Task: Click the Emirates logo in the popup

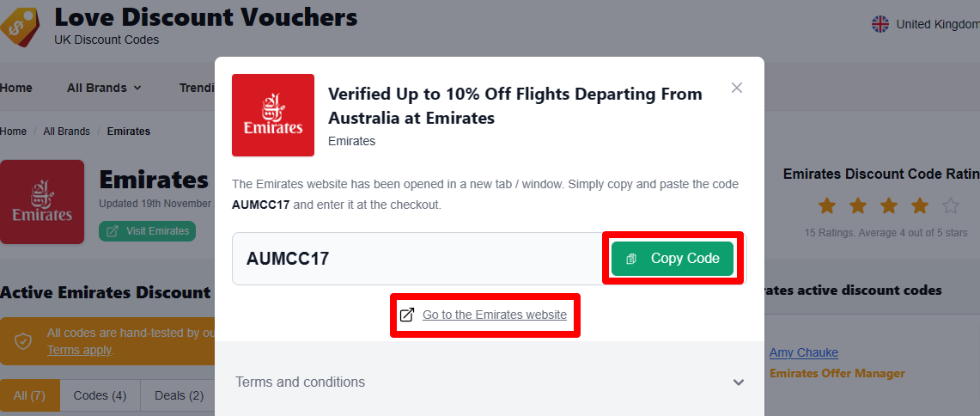Action: pyautogui.click(x=273, y=115)
